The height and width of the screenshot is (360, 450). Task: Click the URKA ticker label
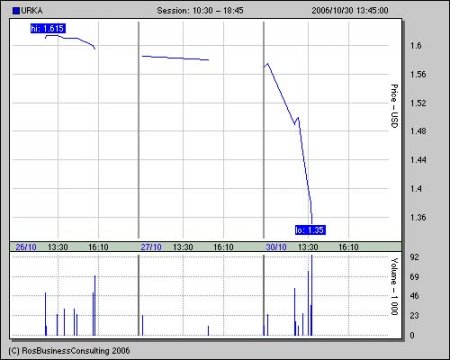coord(32,11)
